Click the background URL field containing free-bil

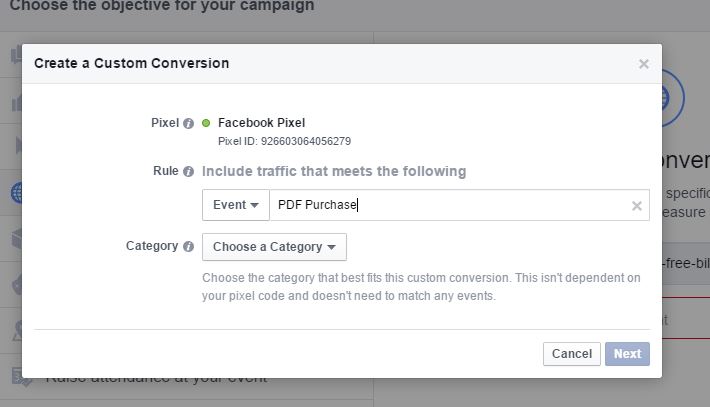tap(686, 263)
